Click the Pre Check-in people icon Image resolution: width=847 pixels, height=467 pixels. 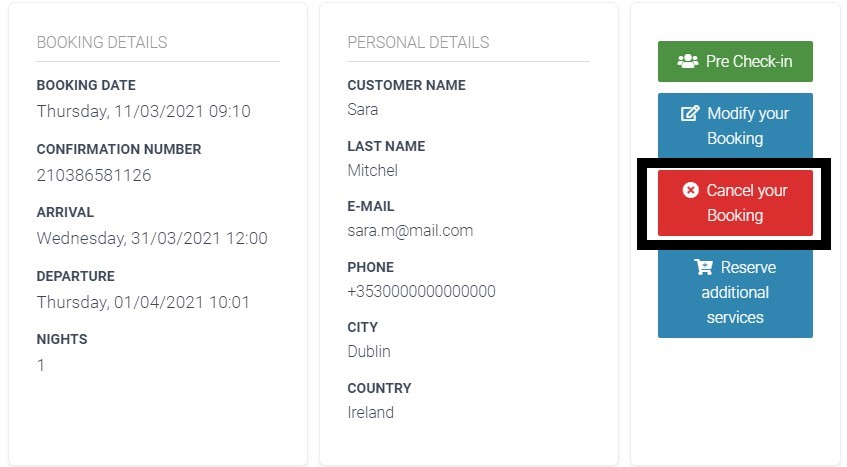(x=688, y=61)
